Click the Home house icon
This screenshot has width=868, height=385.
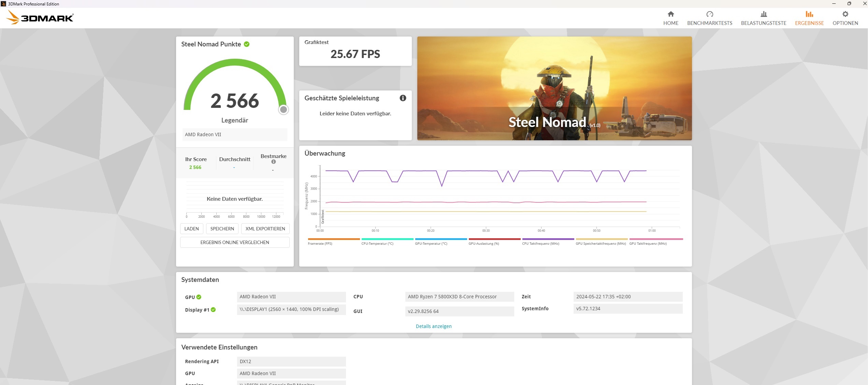pos(670,14)
